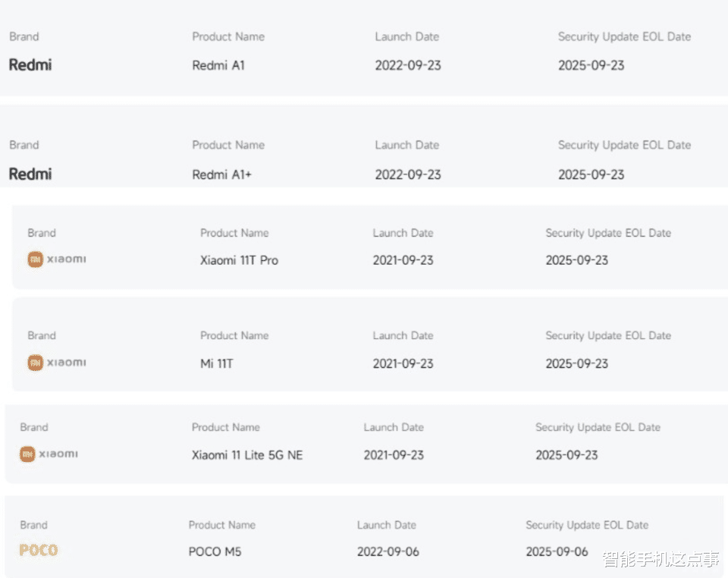
Task: Click the Redmi logo in Redmi A1 row
Action: (x=30, y=65)
